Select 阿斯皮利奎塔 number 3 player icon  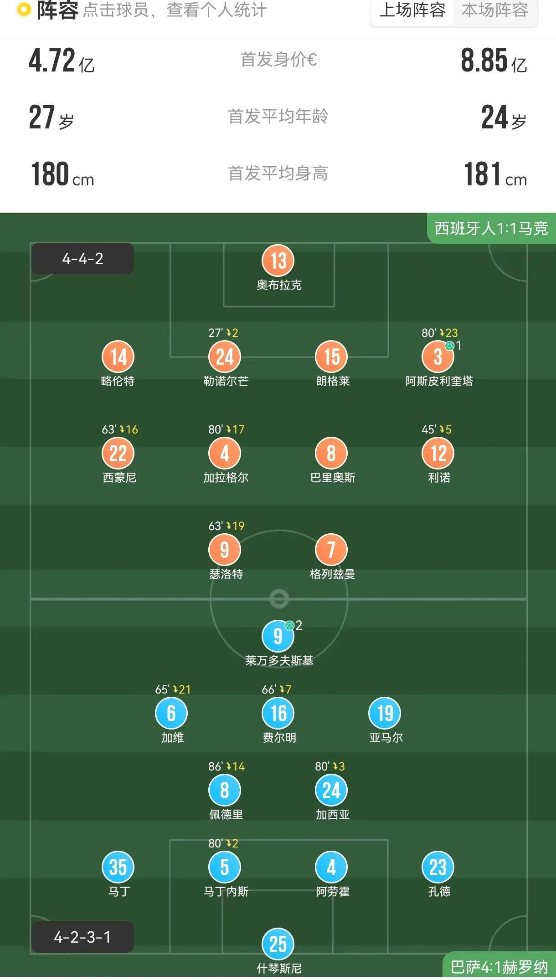tap(438, 357)
